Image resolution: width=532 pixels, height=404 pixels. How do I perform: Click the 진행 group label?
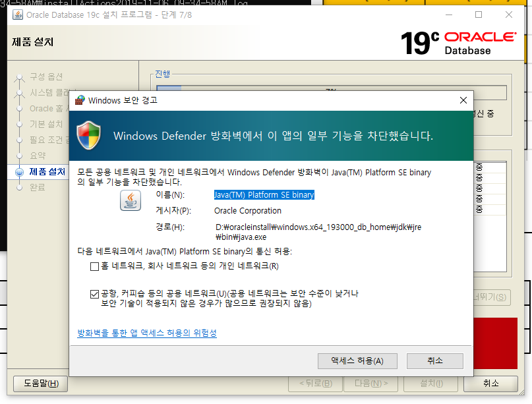[x=162, y=74]
